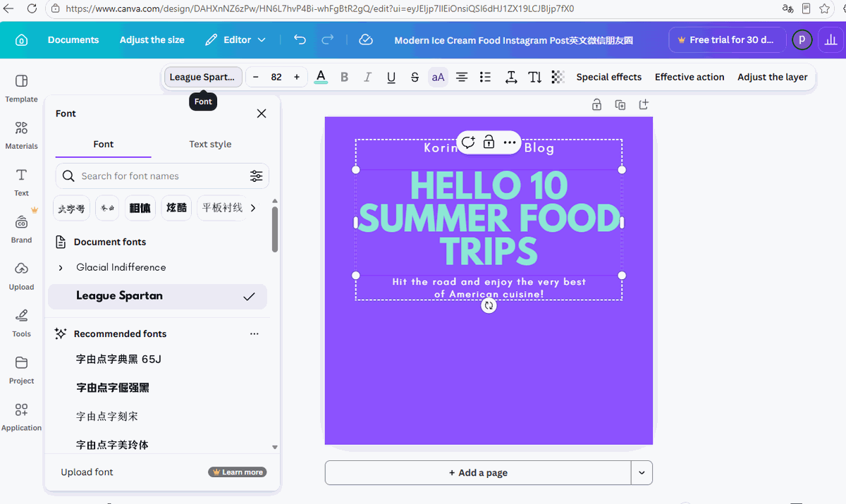Open the Editor mode dropdown
The width and height of the screenshot is (846, 504).
click(x=235, y=40)
